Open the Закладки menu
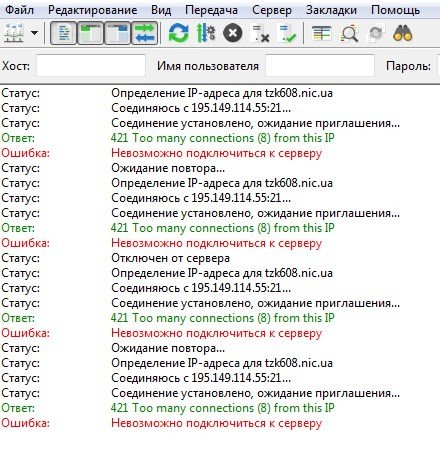 pos(331,10)
